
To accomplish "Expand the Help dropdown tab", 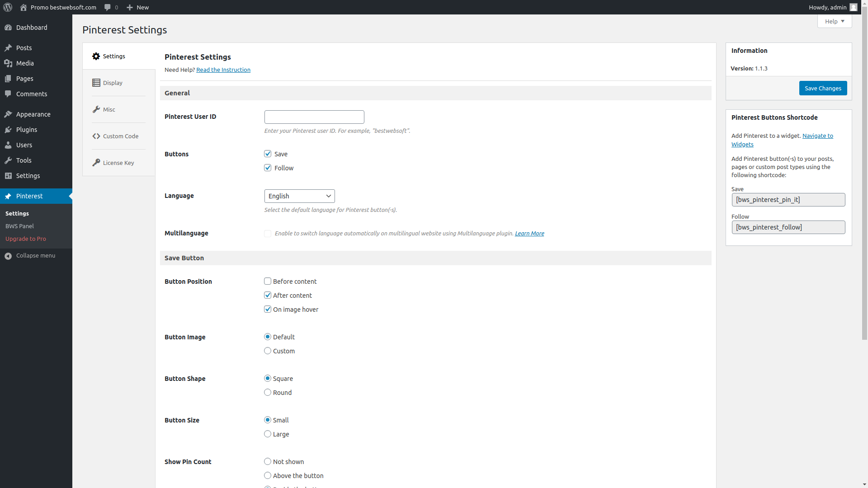I will coord(834,21).
